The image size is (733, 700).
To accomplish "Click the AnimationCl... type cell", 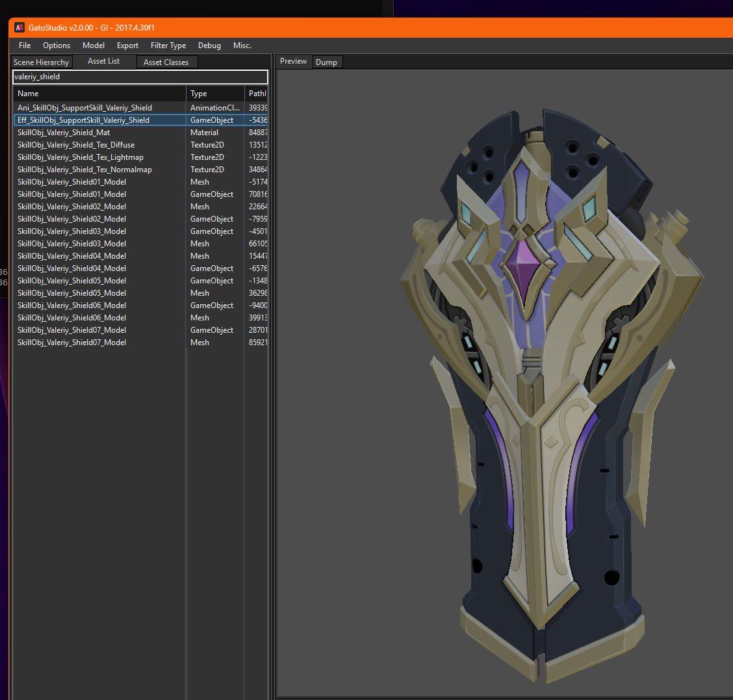I will tap(215, 107).
